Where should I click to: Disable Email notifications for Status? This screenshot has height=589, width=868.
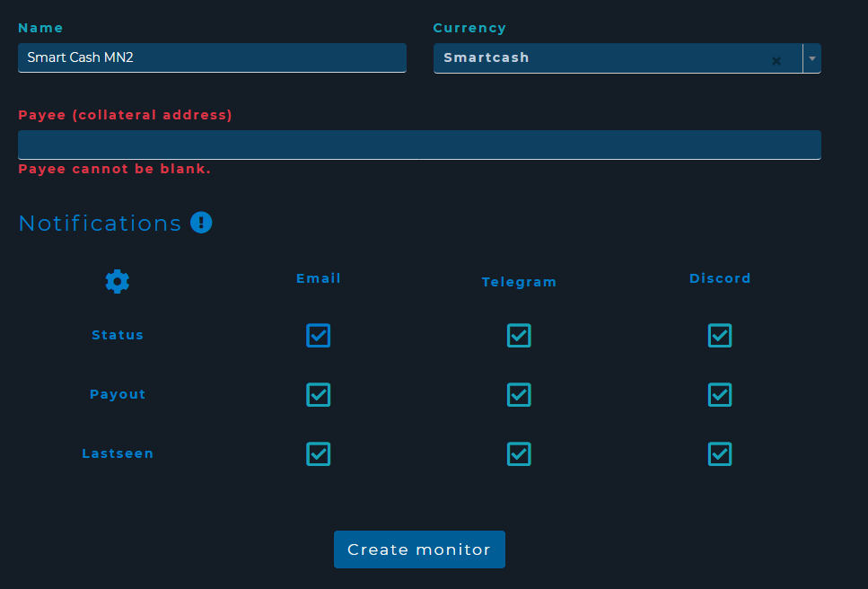coord(319,335)
